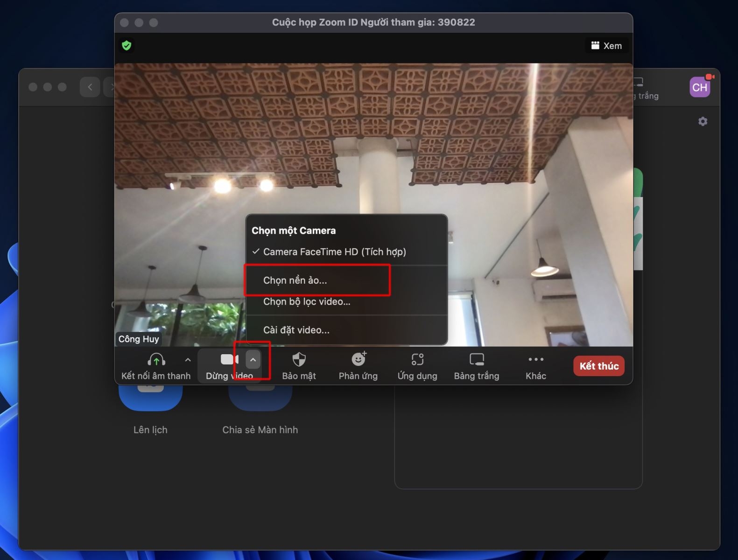
Task: Choose Chọn nền ảo... menu item
Action: [x=346, y=280]
